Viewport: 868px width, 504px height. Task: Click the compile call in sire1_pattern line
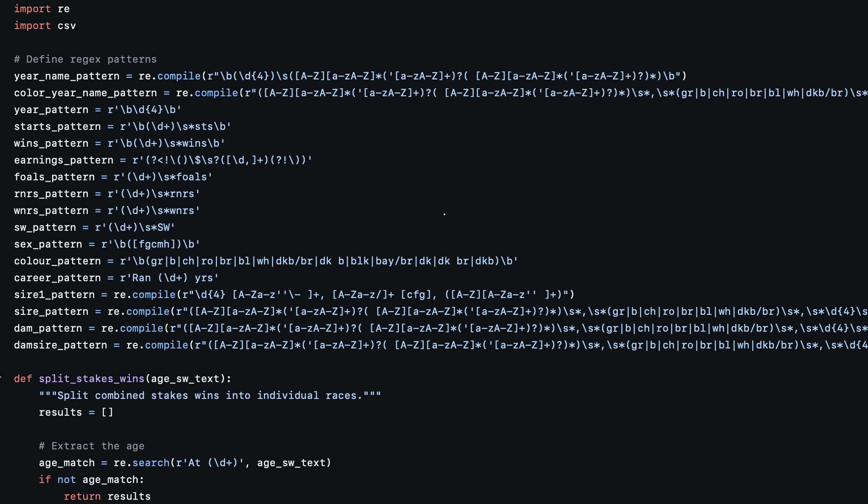point(154,295)
